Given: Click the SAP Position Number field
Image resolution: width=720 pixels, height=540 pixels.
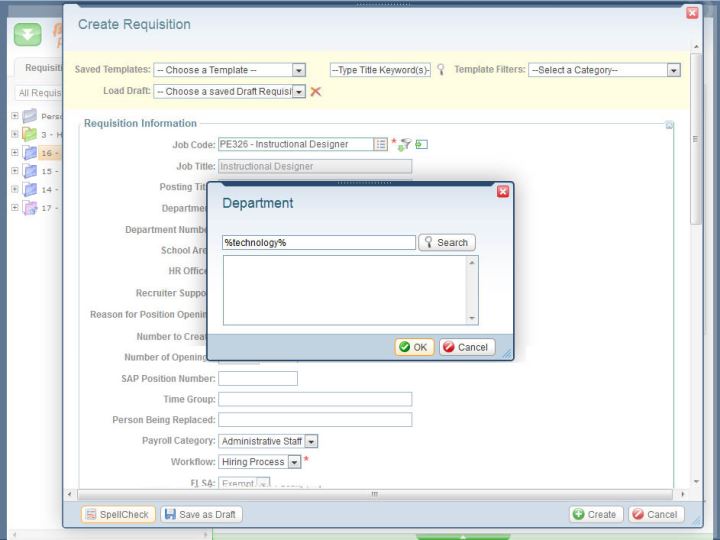Looking at the screenshot, I should 258,378.
